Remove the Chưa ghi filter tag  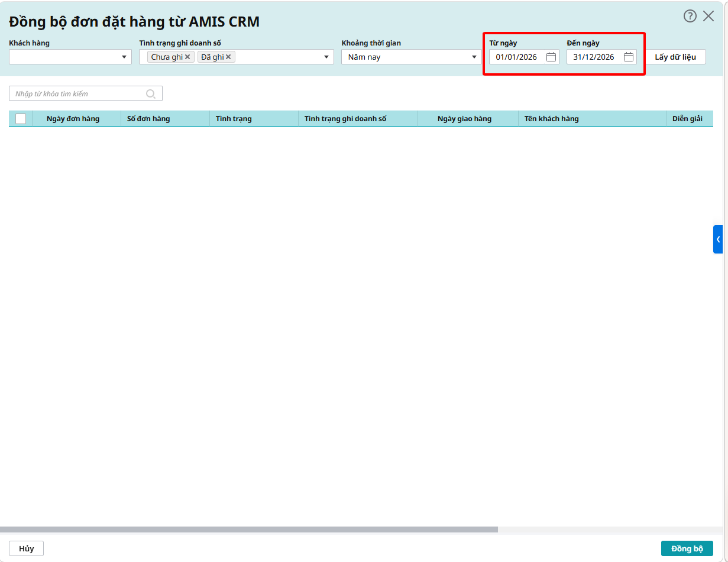(187, 57)
